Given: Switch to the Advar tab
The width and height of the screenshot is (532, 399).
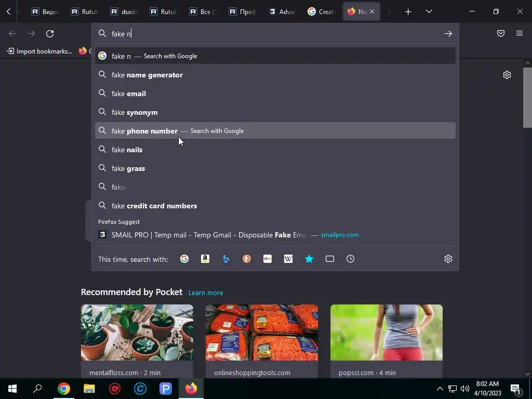Looking at the screenshot, I should [x=282, y=12].
